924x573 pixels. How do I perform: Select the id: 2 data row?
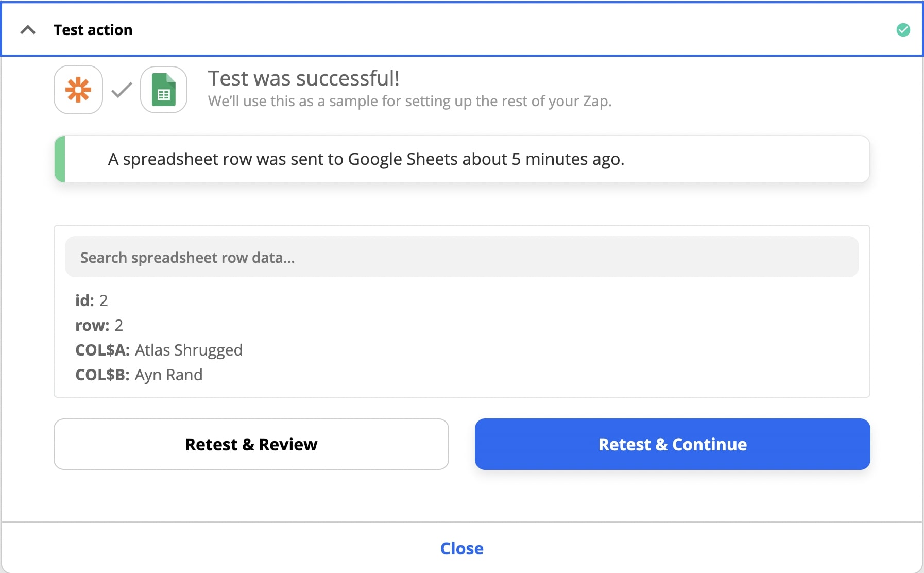(x=92, y=300)
